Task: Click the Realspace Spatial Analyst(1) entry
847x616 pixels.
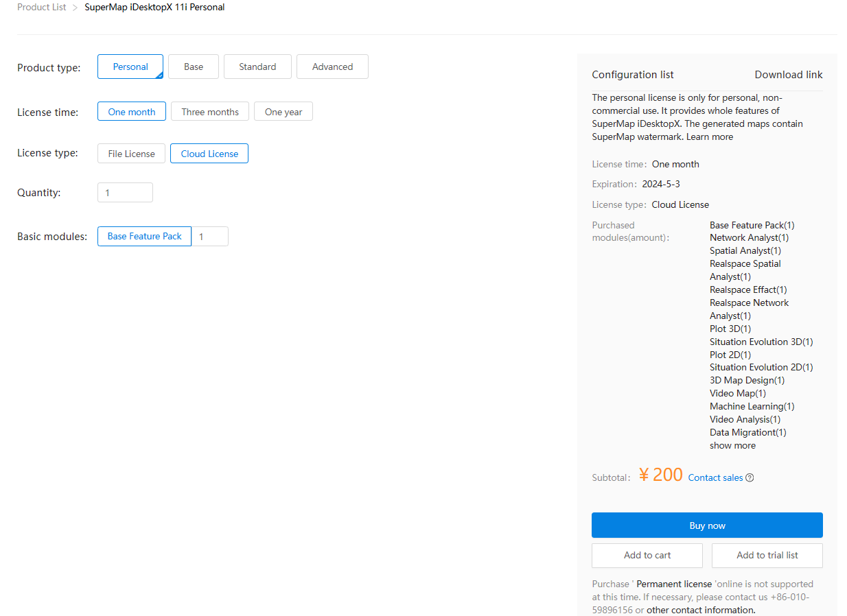Action: (745, 270)
